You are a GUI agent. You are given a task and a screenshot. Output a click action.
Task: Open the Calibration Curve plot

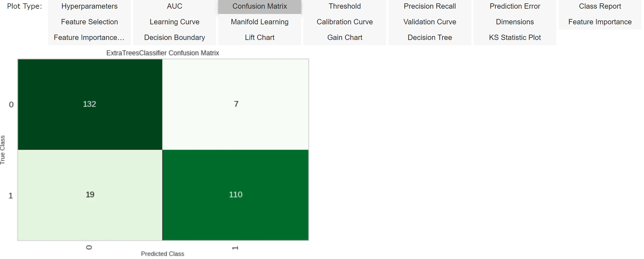tap(345, 22)
